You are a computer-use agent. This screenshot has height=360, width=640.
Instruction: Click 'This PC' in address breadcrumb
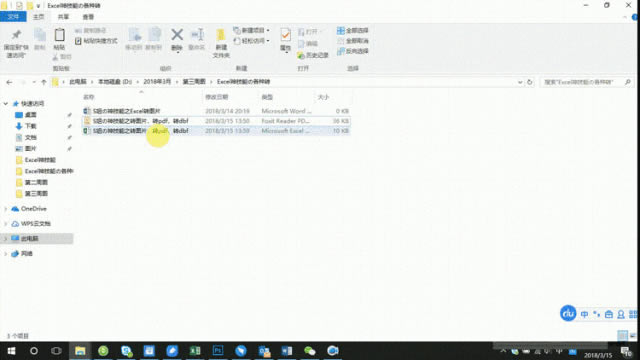78,82
